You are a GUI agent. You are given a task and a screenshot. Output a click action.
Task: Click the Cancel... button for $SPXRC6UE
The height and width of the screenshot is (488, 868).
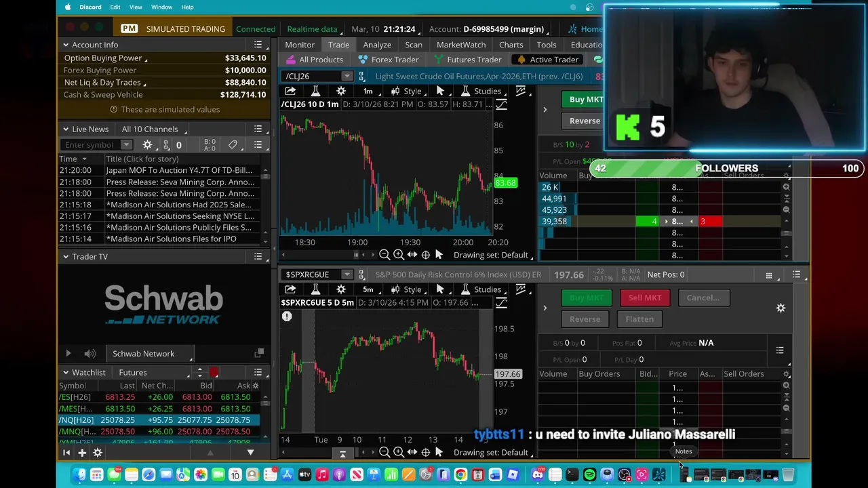pos(703,298)
